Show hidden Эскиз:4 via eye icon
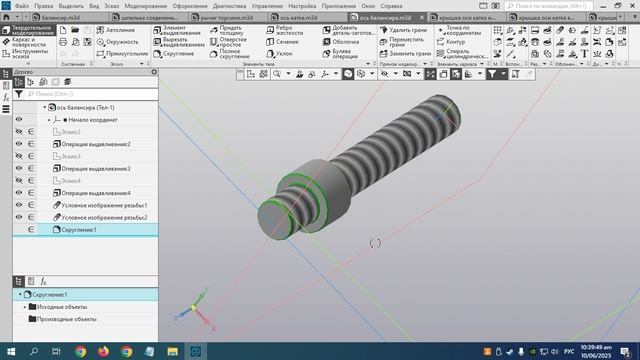 point(19,180)
